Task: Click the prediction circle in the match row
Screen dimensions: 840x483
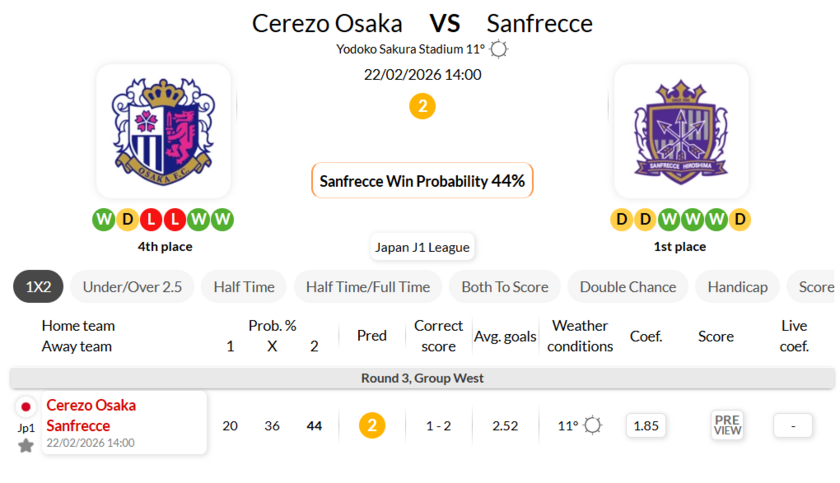Action: coord(372,425)
